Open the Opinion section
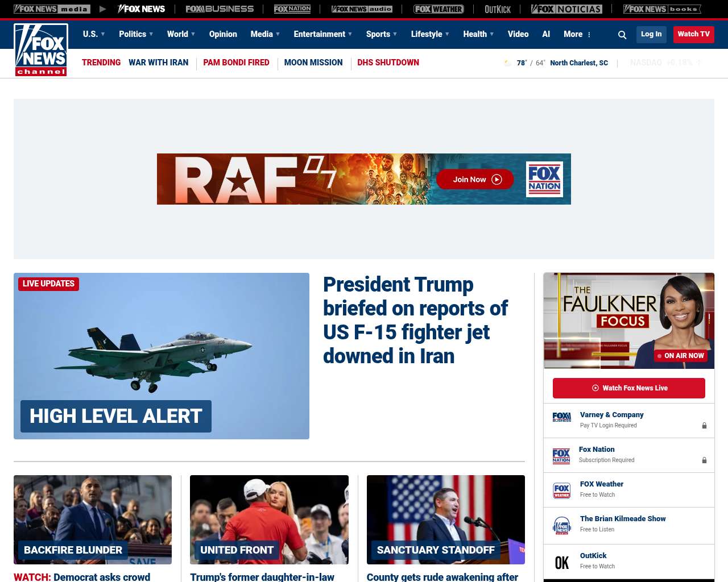The width and height of the screenshot is (728, 582). (223, 34)
